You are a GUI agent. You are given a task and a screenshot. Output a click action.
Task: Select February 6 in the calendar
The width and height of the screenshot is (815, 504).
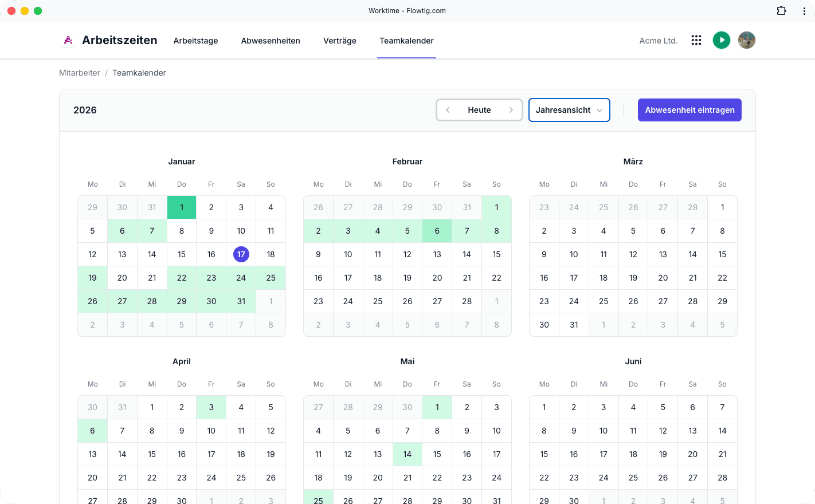tap(437, 231)
